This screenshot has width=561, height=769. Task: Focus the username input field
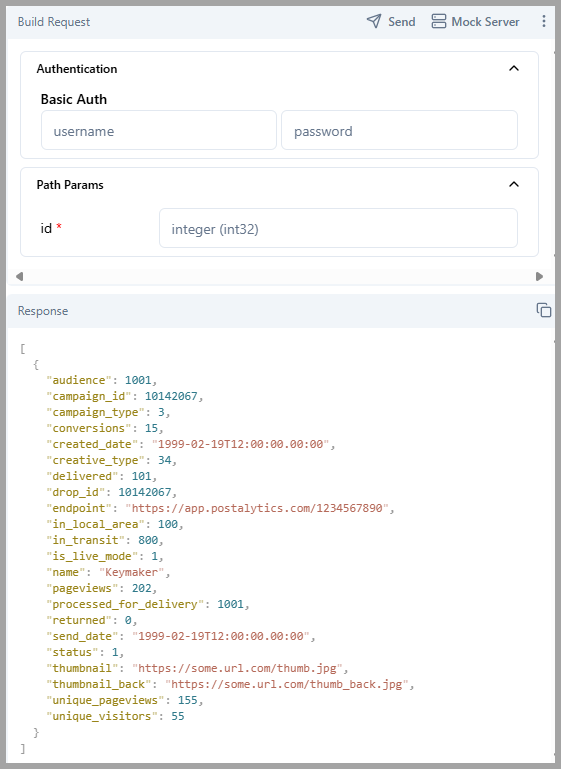159,130
